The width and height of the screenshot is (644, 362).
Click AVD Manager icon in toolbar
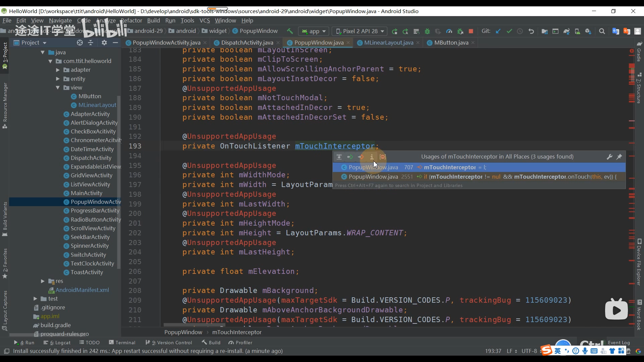click(x=577, y=31)
